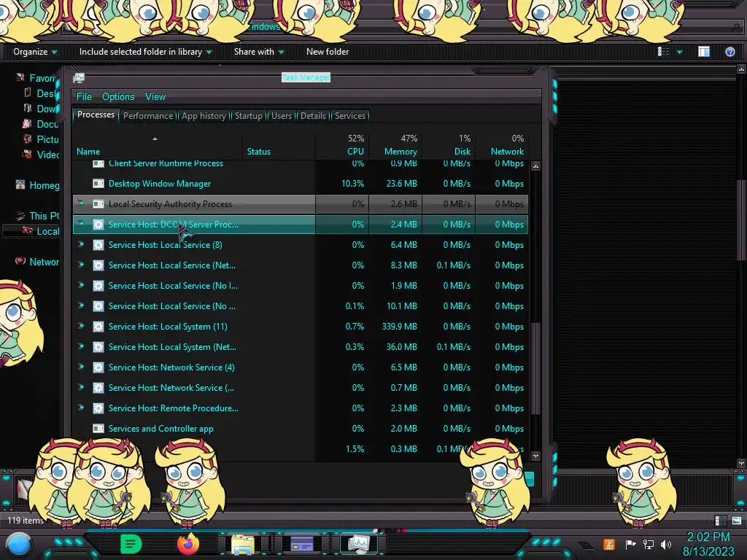This screenshot has width=747, height=560.
Task: Click gear icon of Service Host: Remote Procedure
Action: click(98, 408)
